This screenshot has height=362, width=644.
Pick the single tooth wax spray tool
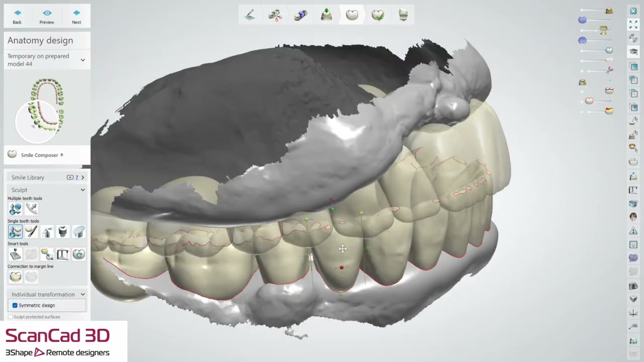47,231
